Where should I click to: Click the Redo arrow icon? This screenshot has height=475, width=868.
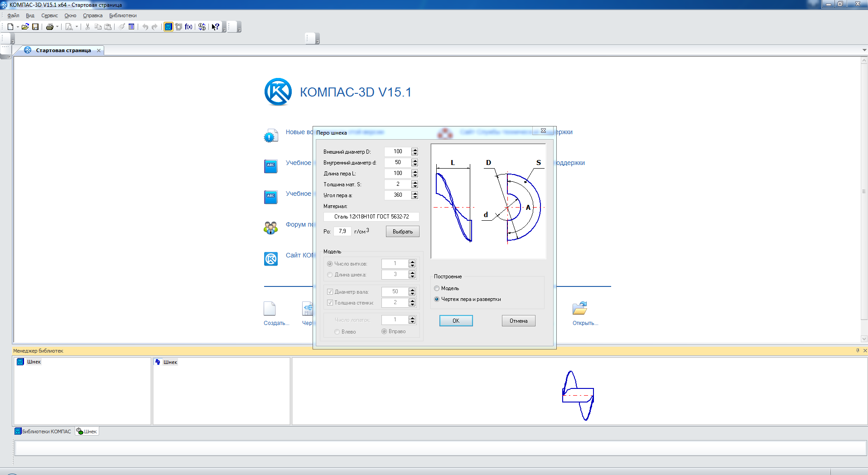pyautogui.click(x=155, y=27)
